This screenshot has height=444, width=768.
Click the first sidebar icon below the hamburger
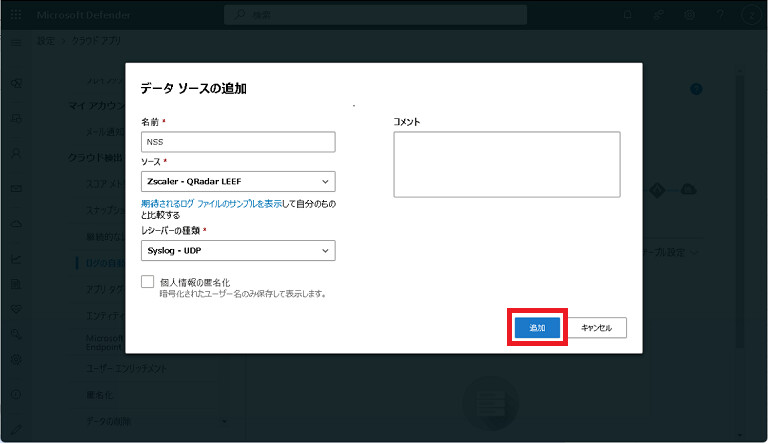tap(16, 83)
